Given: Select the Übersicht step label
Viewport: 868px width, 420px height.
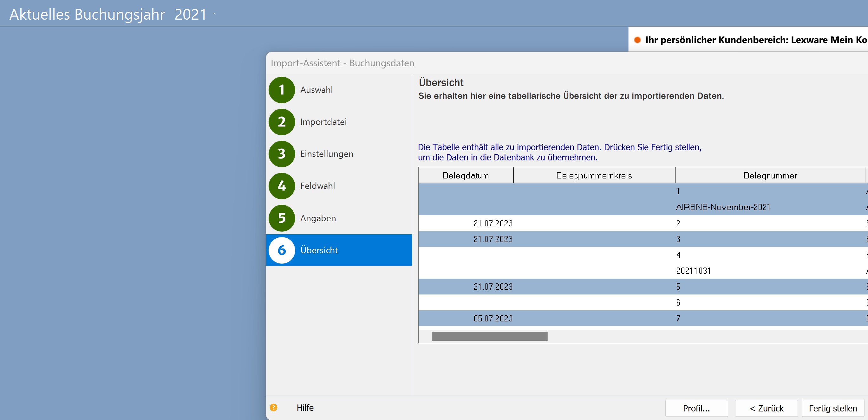Looking at the screenshot, I should click(x=319, y=250).
